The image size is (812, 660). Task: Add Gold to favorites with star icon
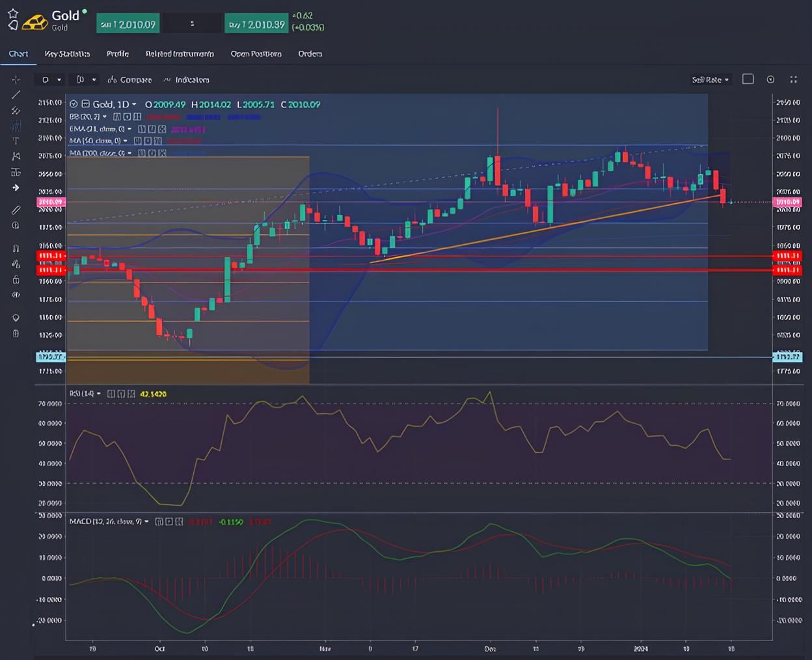point(13,14)
